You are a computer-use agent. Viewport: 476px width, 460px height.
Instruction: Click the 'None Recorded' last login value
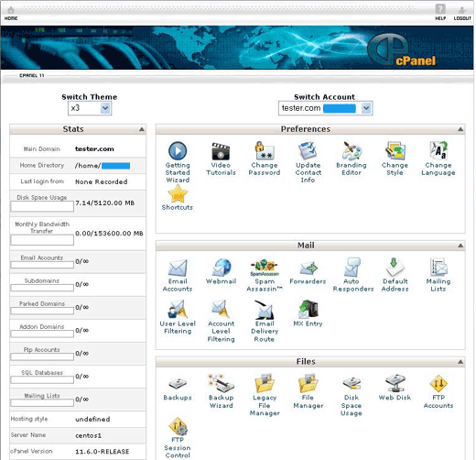click(101, 181)
